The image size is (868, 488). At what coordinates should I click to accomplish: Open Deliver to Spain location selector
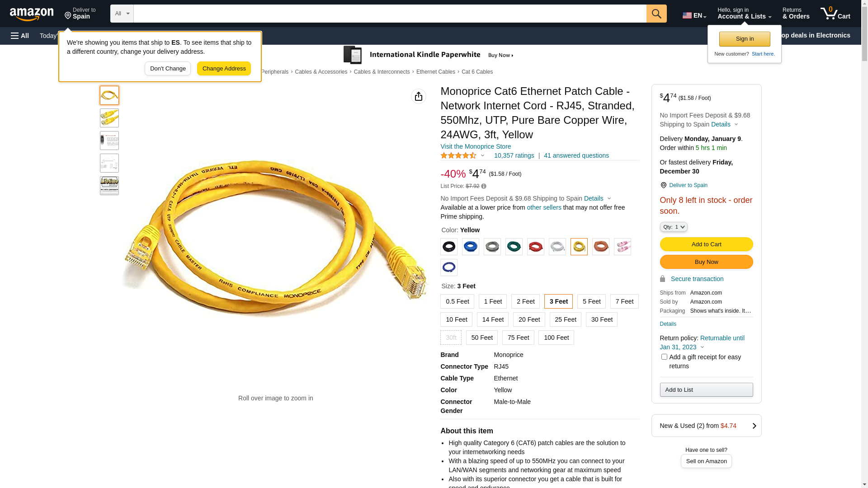(x=80, y=14)
